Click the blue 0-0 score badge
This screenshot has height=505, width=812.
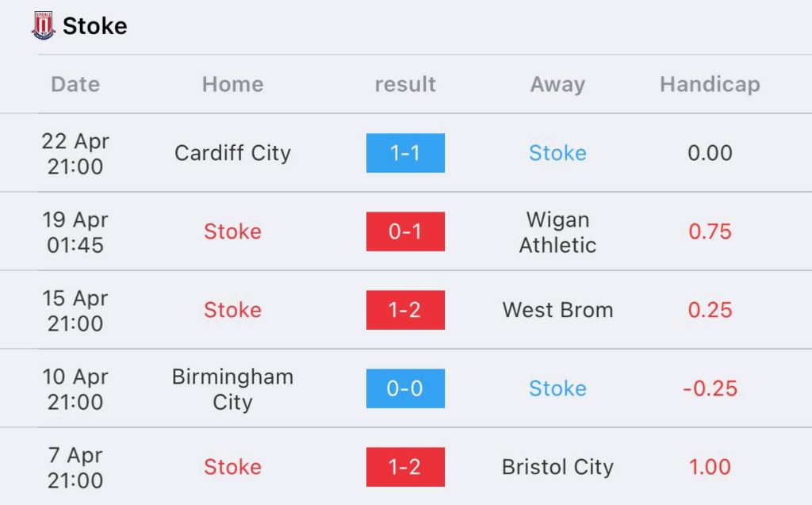[405, 388]
